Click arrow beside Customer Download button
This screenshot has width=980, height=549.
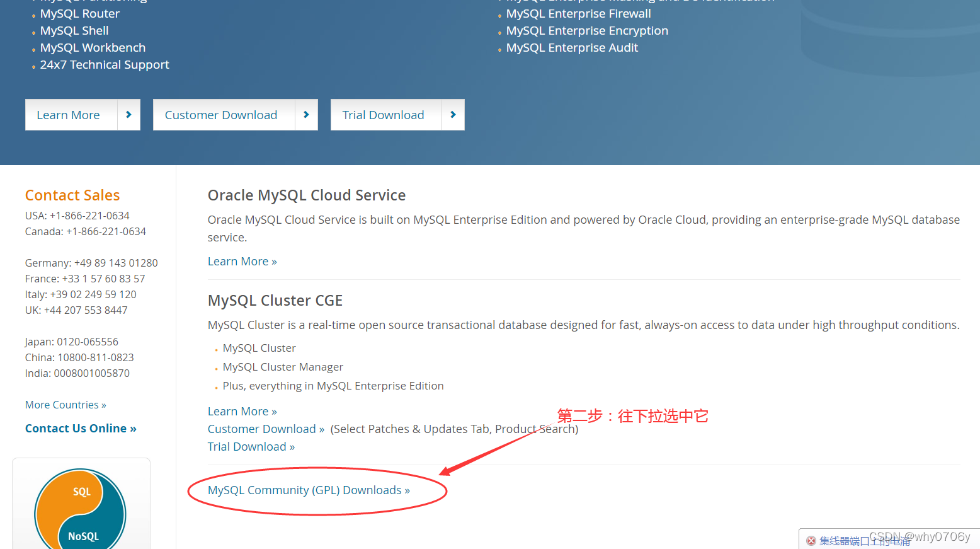(x=306, y=115)
